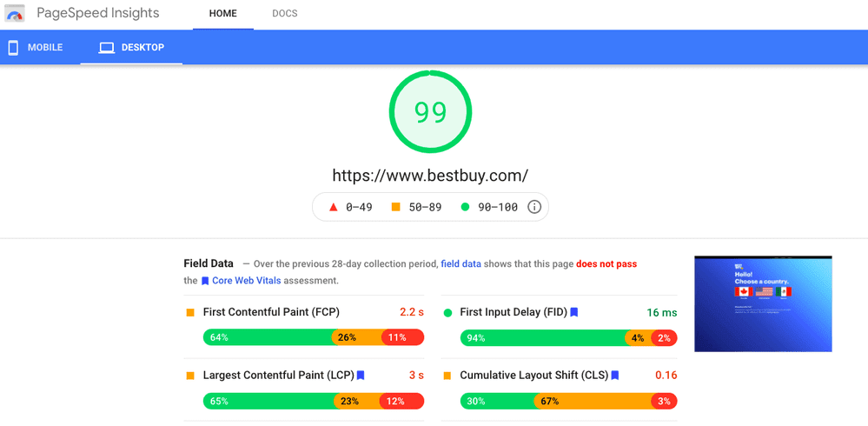Click the 30% green CLS bar segment

pos(497,401)
